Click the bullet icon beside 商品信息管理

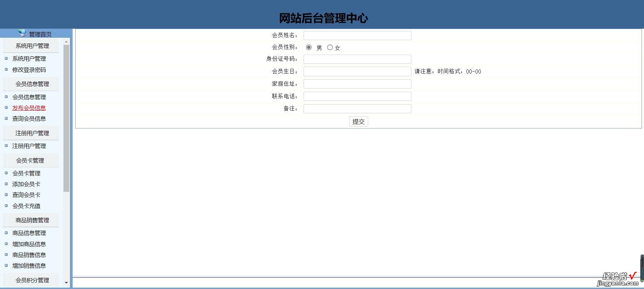click(6, 233)
